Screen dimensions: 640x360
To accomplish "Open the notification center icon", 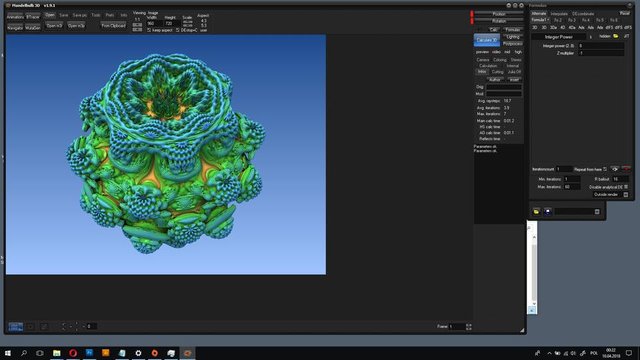I will tap(629, 353).
